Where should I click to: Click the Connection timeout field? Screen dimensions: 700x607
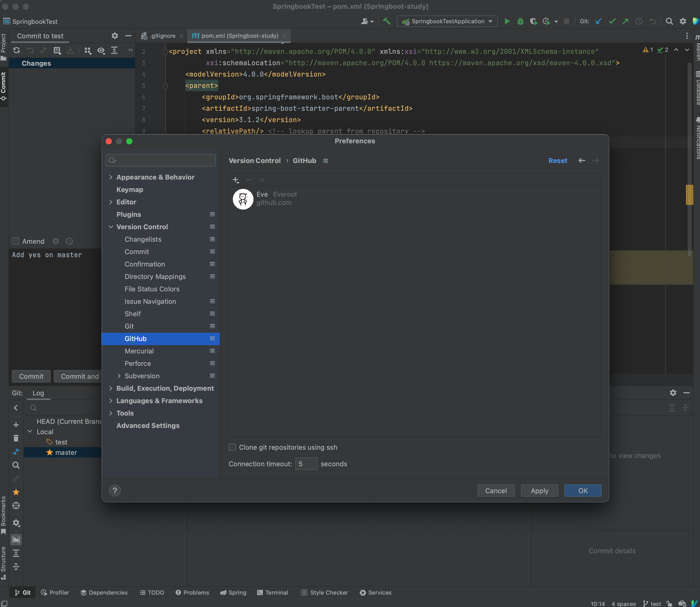click(x=306, y=464)
